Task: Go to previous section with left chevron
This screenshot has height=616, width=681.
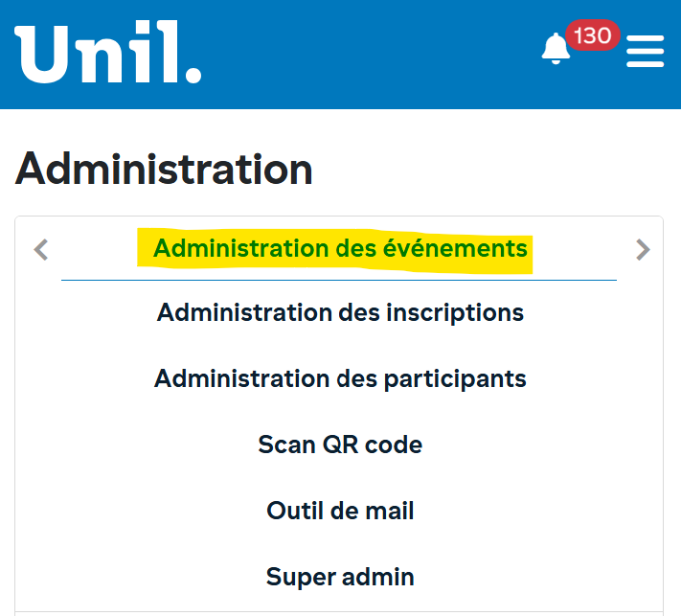Action: (40, 250)
